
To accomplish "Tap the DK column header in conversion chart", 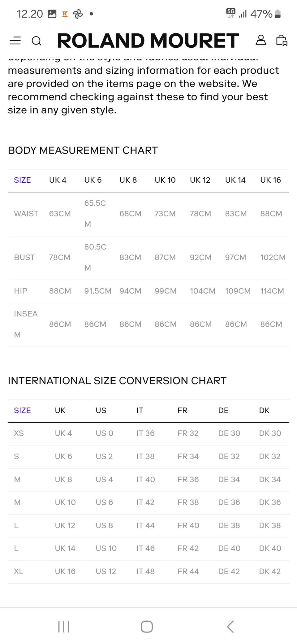I will click(x=264, y=411).
